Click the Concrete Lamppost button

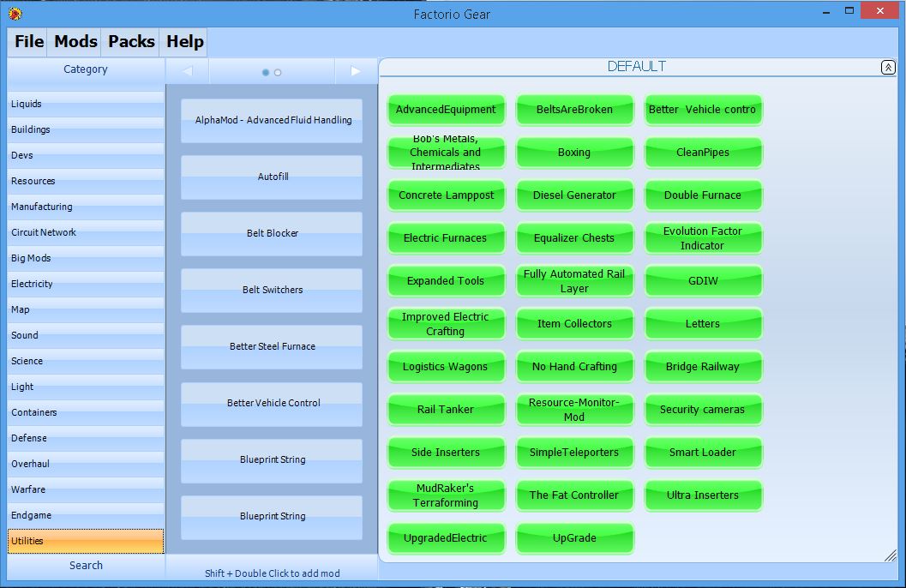tap(446, 195)
